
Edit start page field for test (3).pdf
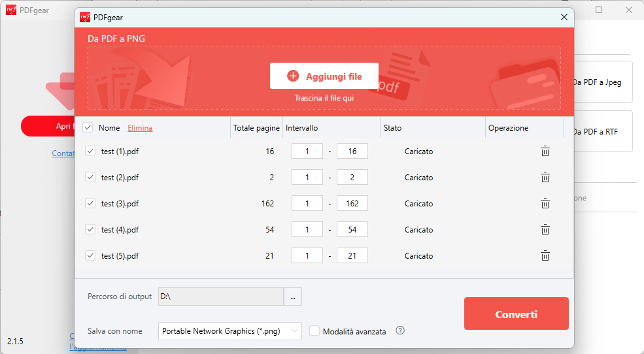(307, 203)
